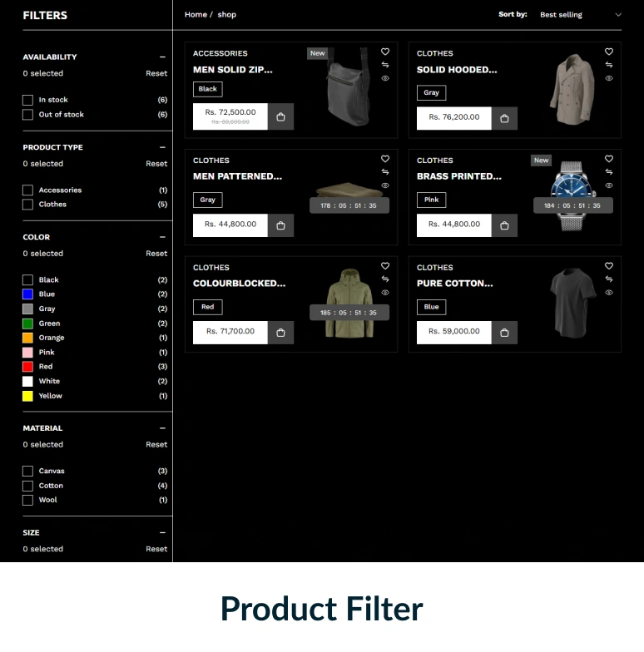Tick the Cotton material checkbox
The height and width of the screenshot is (652, 644).
point(28,486)
